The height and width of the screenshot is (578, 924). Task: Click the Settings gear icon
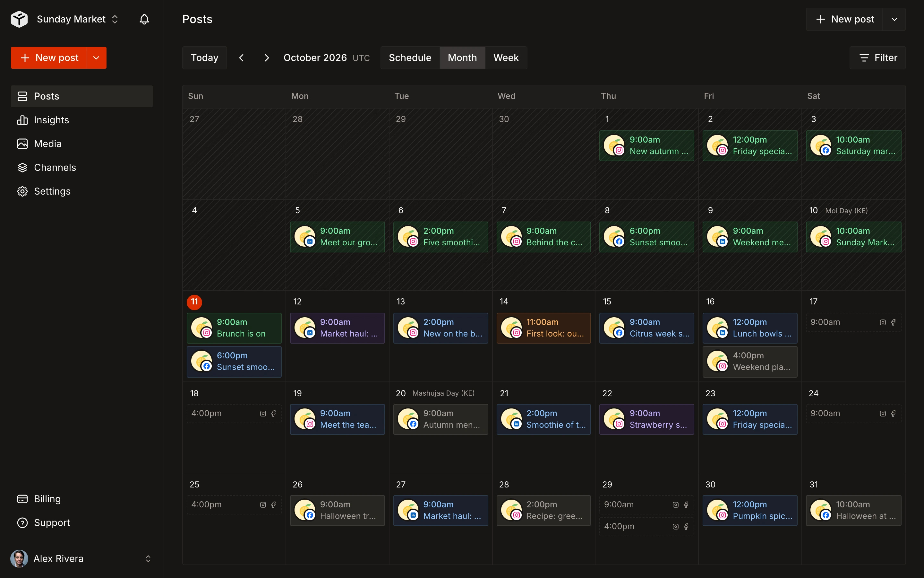pyautogui.click(x=22, y=191)
